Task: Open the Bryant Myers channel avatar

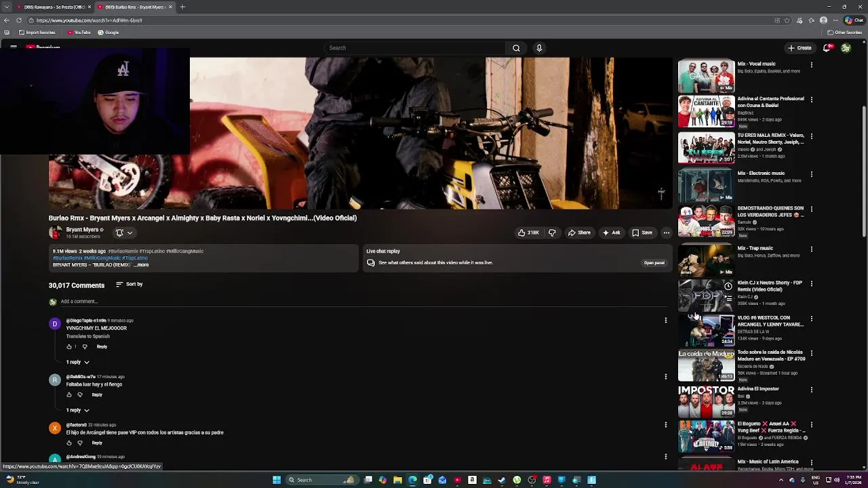Action: coord(55,232)
